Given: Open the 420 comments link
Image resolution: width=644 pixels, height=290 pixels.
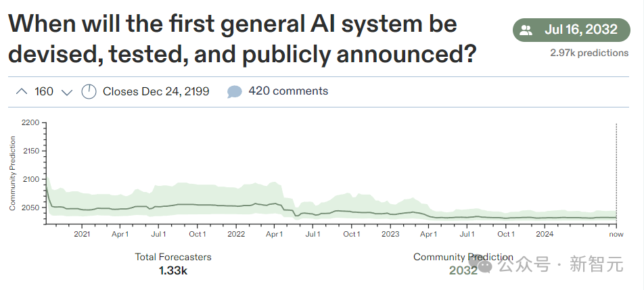Looking at the screenshot, I should 288,91.
